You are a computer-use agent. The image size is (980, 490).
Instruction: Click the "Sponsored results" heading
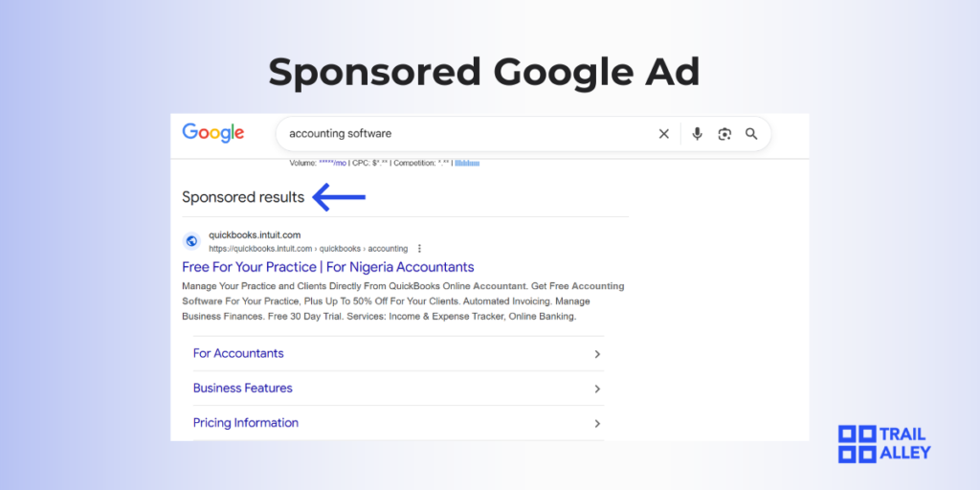(x=243, y=197)
